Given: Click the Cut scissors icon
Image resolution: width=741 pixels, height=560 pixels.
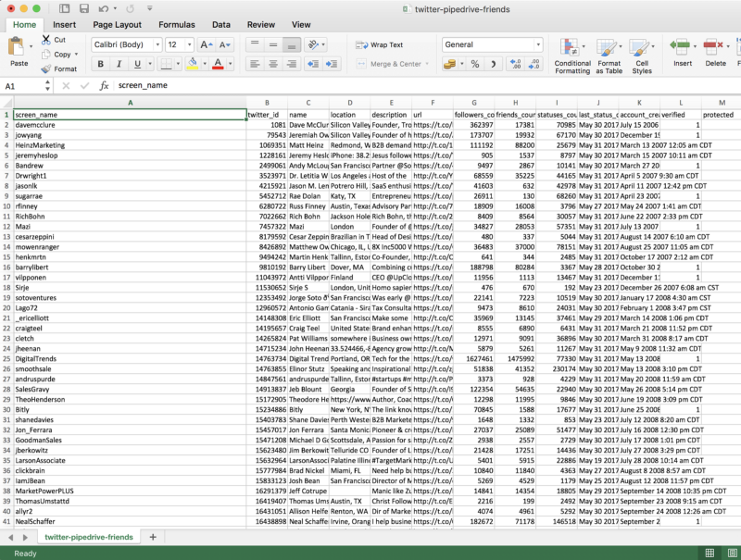Looking at the screenshot, I should pos(46,40).
